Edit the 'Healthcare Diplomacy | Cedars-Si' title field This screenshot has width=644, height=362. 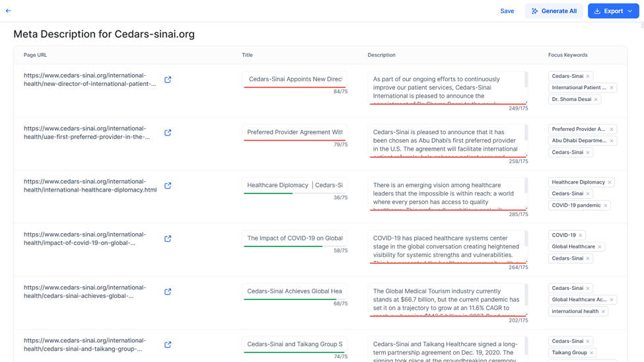(x=295, y=185)
